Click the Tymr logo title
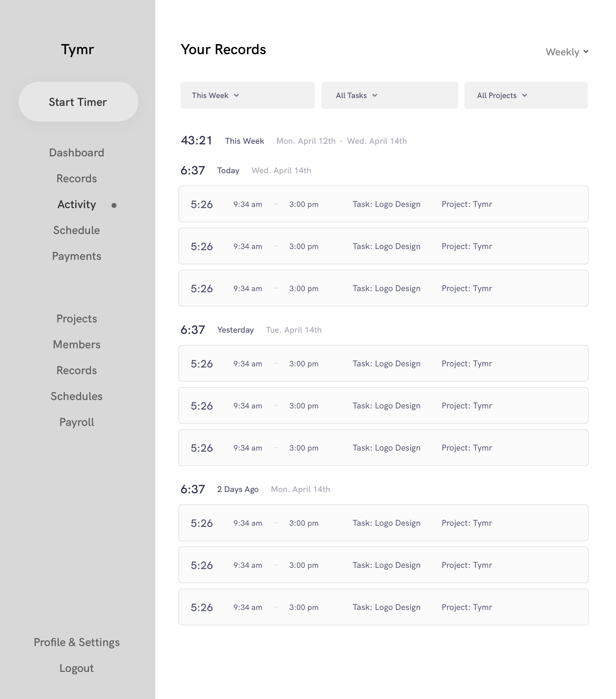616x699 pixels. (x=77, y=50)
